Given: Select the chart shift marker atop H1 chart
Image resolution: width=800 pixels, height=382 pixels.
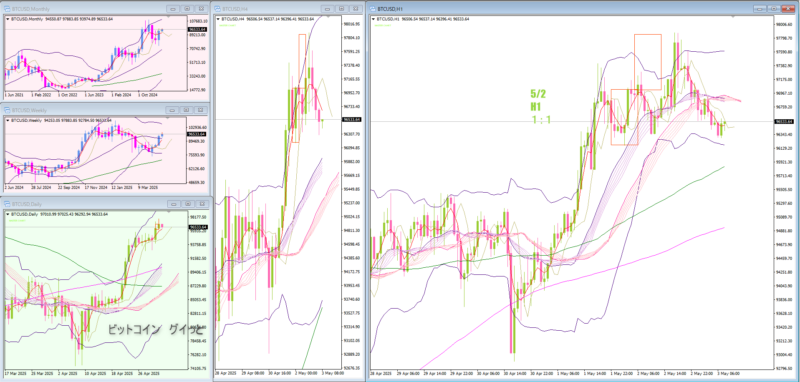Looking at the screenshot, I should [733, 17].
